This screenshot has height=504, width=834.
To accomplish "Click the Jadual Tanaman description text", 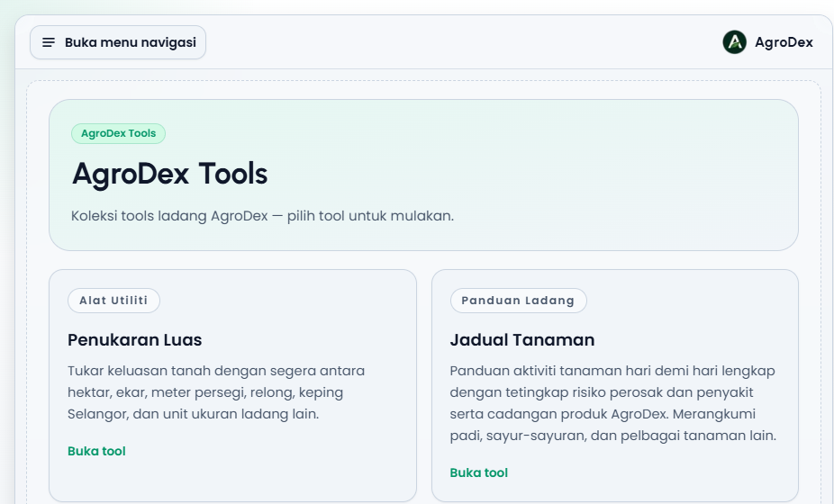I will tap(613, 403).
